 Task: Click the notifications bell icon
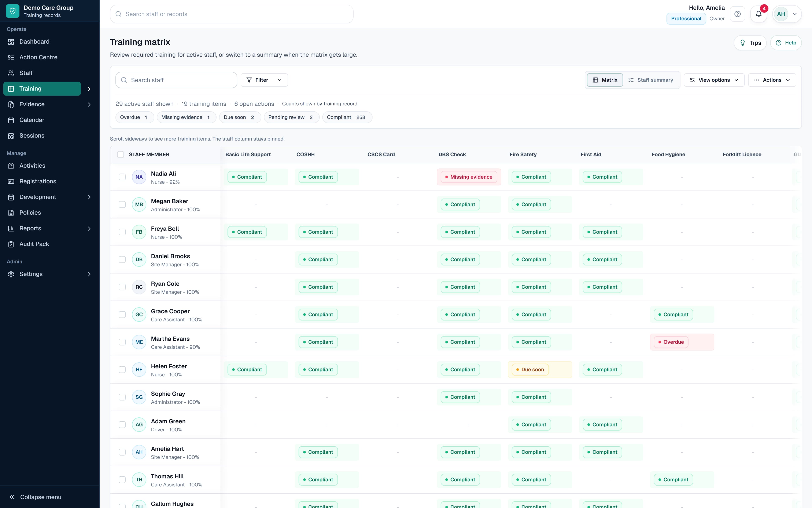(758, 14)
